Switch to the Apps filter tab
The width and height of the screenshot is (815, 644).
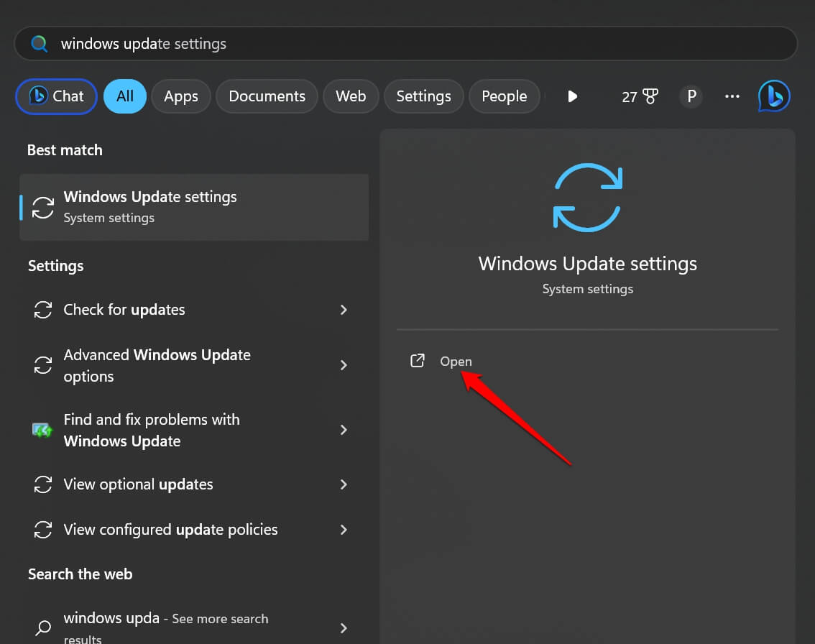pyautogui.click(x=180, y=96)
